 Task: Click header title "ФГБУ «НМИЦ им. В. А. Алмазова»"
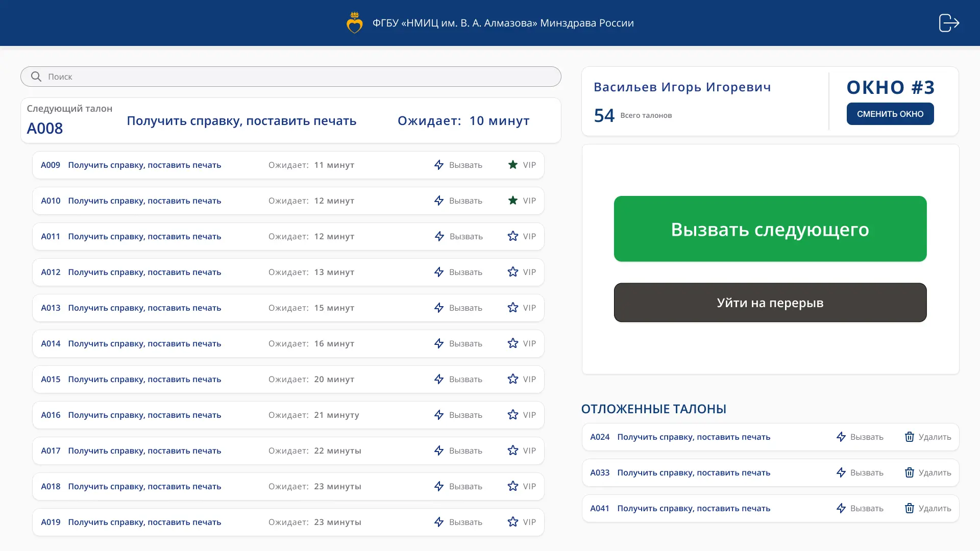click(455, 23)
